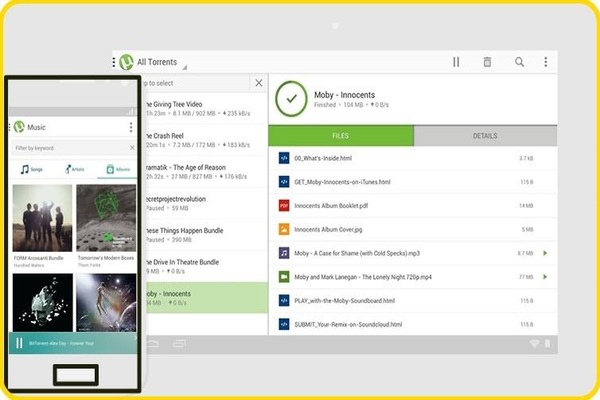
Task: Click the tablet Wi-Fi status icon
Action: (x=534, y=344)
